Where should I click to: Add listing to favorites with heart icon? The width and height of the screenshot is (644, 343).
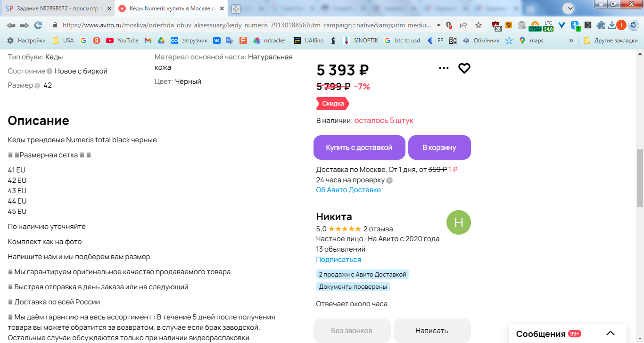click(x=464, y=68)
